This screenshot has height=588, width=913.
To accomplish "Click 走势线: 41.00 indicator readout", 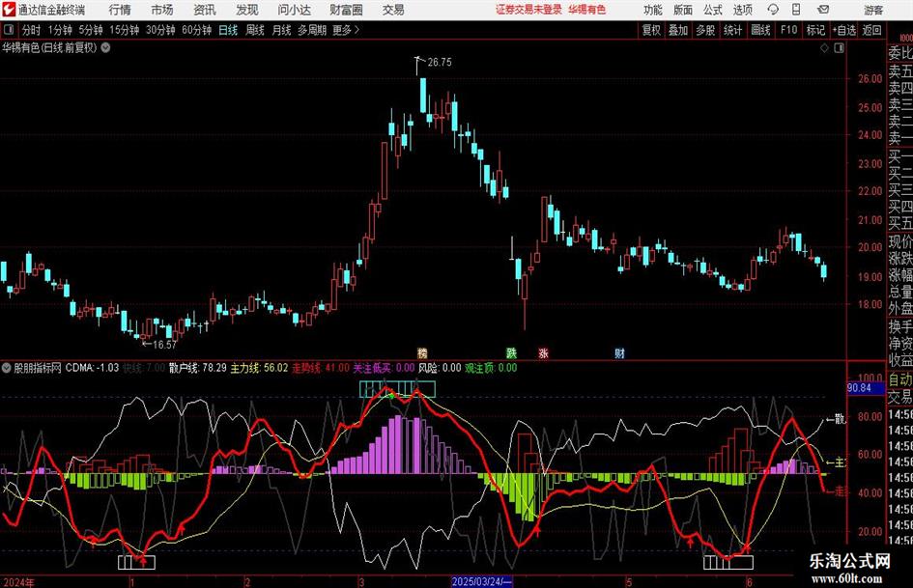I will 321,368.
